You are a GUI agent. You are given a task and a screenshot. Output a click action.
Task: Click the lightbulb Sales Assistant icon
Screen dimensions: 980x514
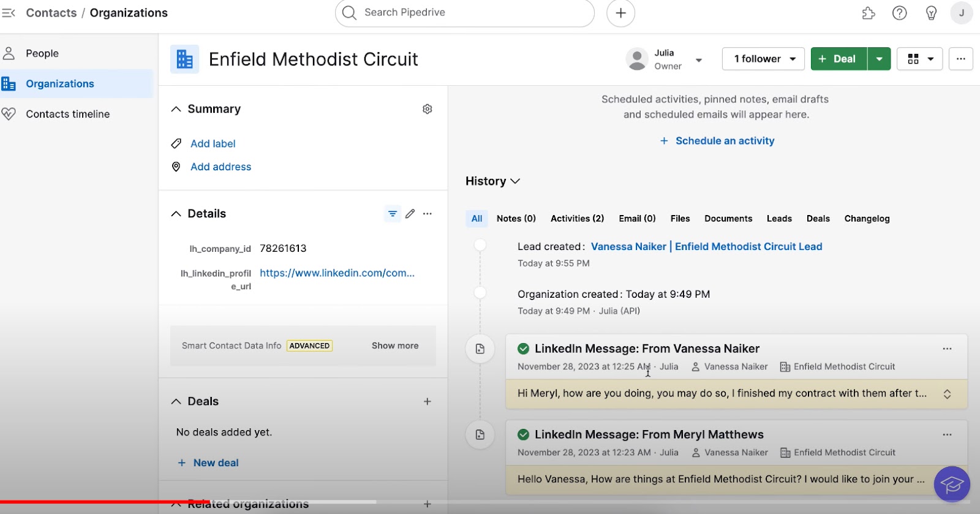coord(931,13)
